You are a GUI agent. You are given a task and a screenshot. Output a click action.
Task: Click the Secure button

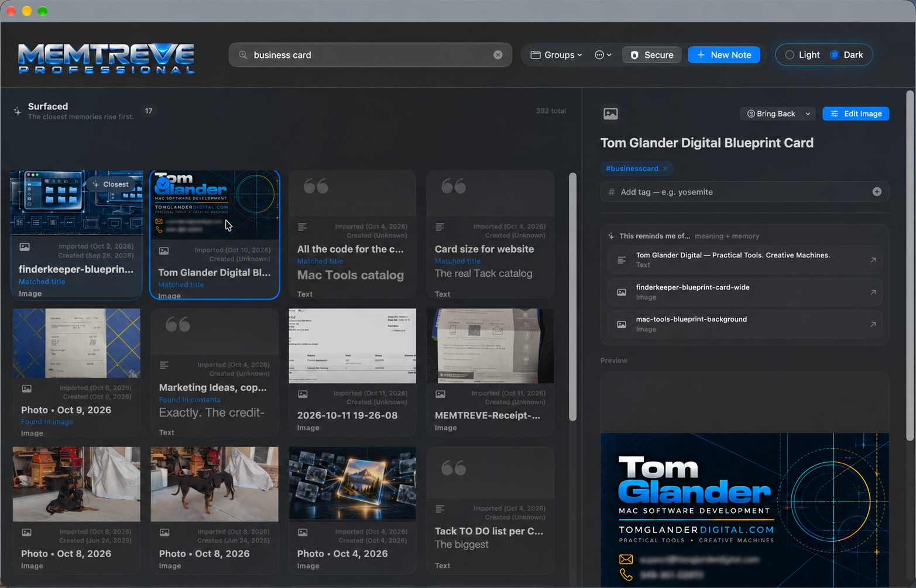click(651, 55)
